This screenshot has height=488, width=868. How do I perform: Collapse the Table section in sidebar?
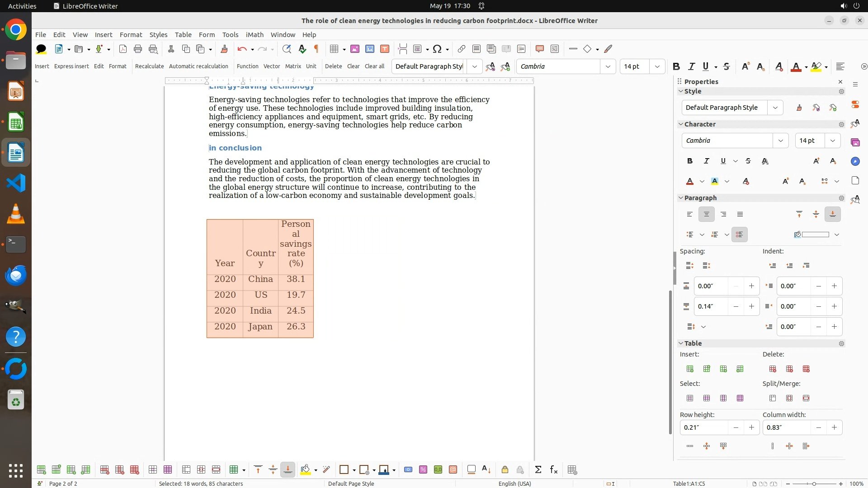681,343
